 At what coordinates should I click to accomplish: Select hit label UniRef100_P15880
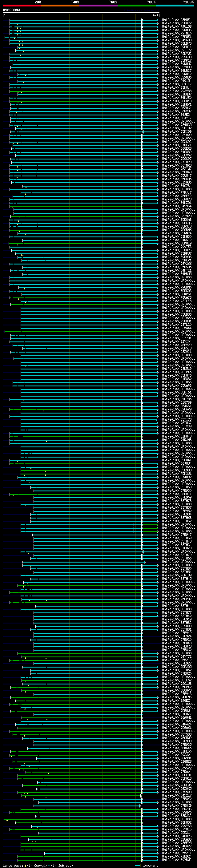click(176, 379)
